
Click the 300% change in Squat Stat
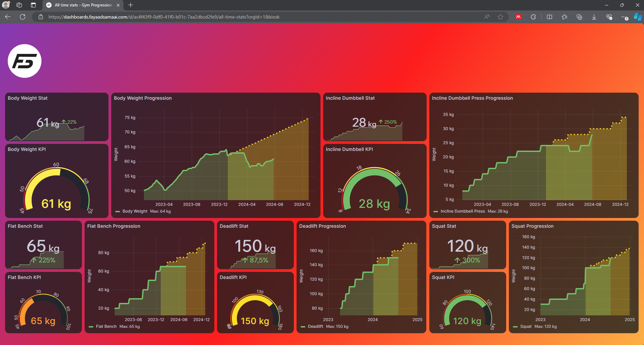(x=467, y=260)
